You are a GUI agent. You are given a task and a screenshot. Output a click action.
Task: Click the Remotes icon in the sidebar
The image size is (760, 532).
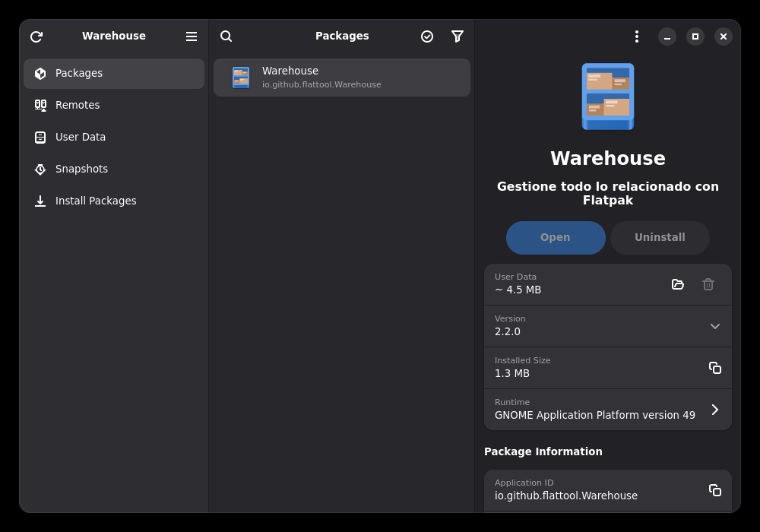[x=40, y=105]
